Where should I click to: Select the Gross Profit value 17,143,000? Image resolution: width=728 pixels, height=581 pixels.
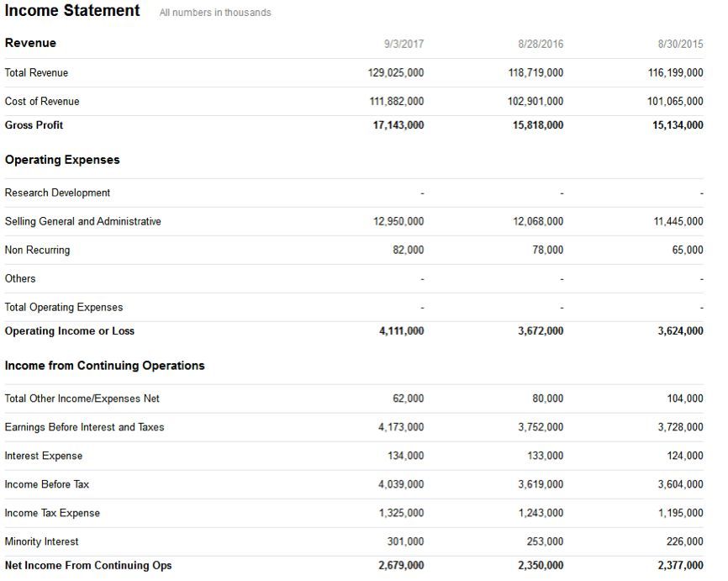398,125
